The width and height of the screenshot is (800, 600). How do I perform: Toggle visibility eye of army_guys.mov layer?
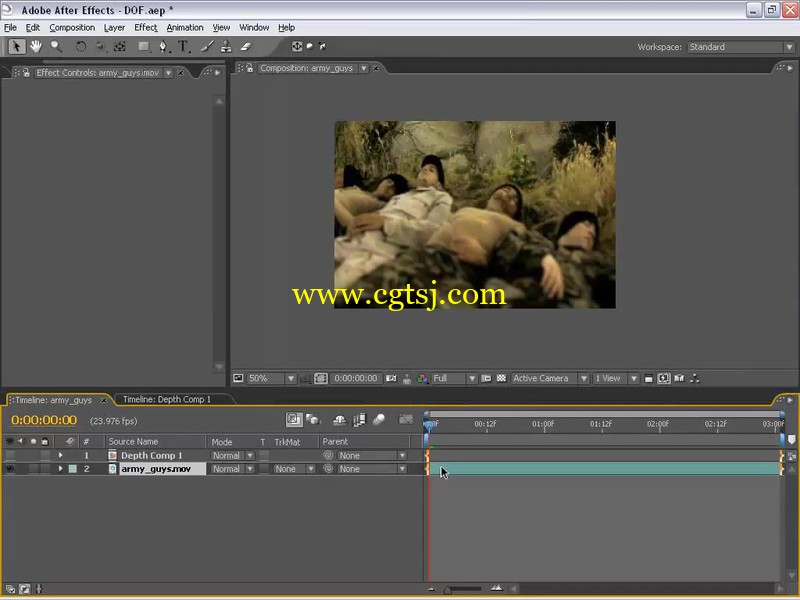(x=10, y=469)
